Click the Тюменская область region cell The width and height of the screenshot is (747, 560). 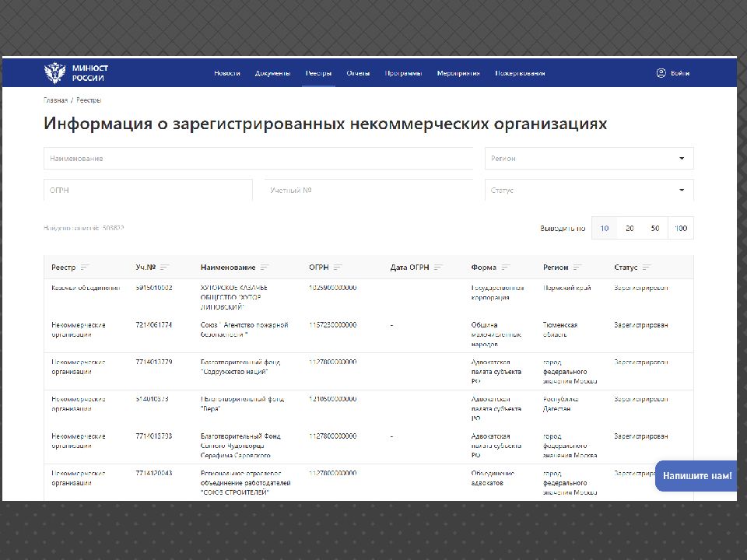(560, 330)
